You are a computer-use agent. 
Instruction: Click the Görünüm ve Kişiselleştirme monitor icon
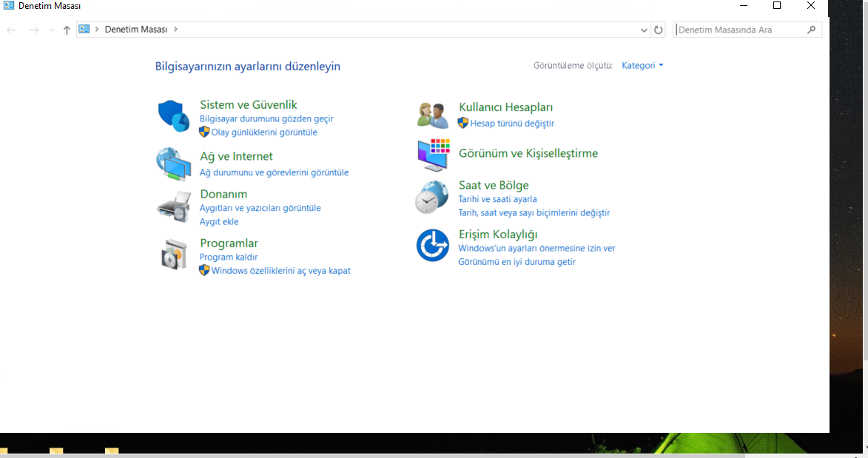point(433,155)
